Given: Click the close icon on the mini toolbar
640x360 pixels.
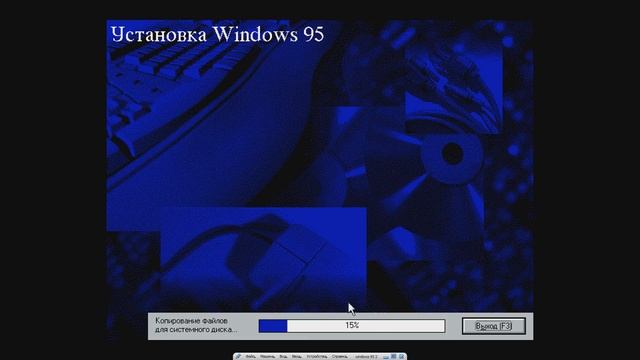Looking at the screenshot, I should point(401,356).
